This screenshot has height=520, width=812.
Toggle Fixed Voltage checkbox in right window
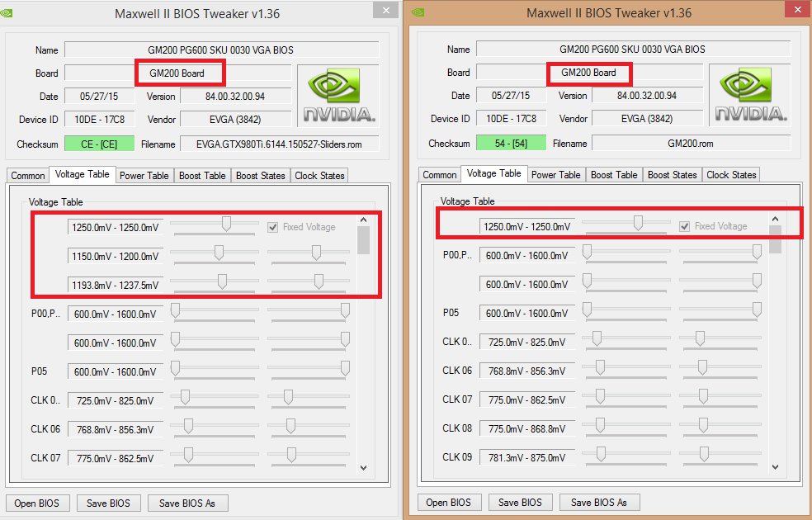click(685, 226)
